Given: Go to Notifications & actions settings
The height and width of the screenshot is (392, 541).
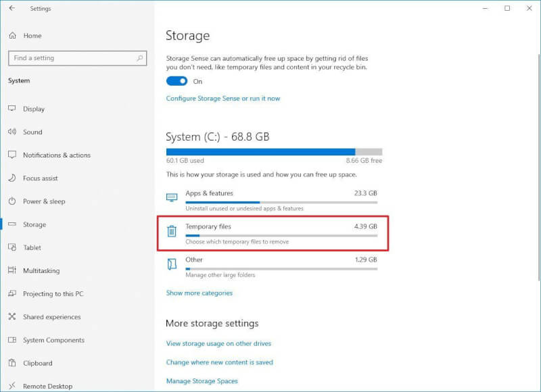Looking at the screenshot, I should (57, 155).
